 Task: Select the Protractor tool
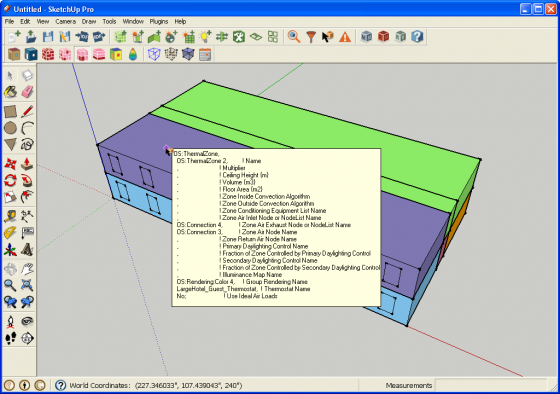(10, 233)
